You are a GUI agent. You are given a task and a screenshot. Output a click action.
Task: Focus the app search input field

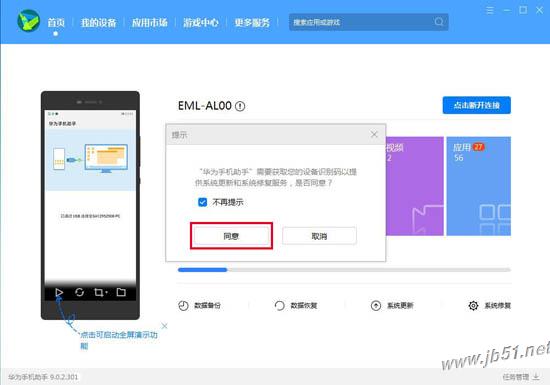pos(368,22)
